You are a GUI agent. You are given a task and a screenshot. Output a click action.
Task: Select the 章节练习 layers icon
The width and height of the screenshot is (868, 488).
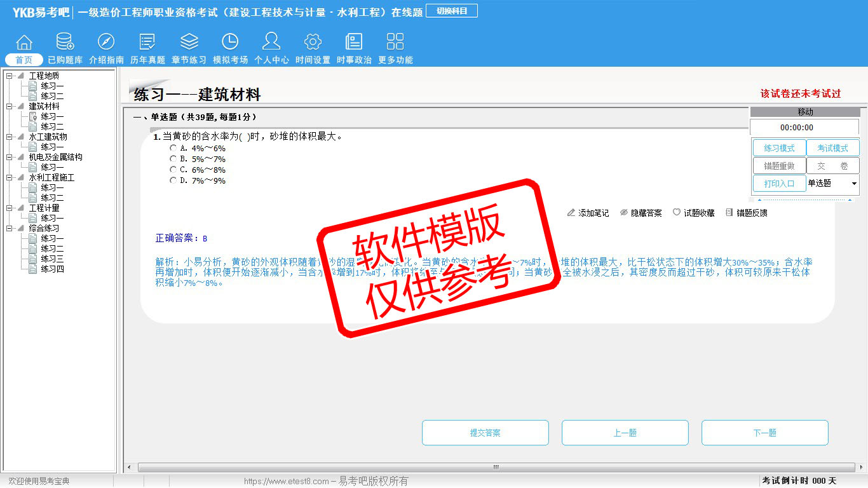[189, 43]
